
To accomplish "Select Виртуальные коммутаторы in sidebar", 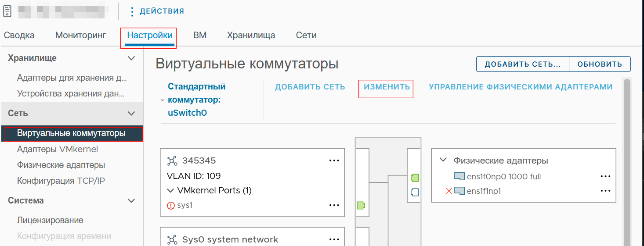I will tap(71, 133).
